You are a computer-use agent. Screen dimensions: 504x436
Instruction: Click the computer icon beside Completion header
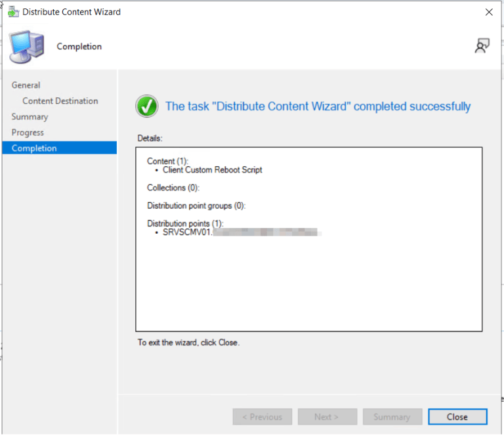(x=26, y=47)
